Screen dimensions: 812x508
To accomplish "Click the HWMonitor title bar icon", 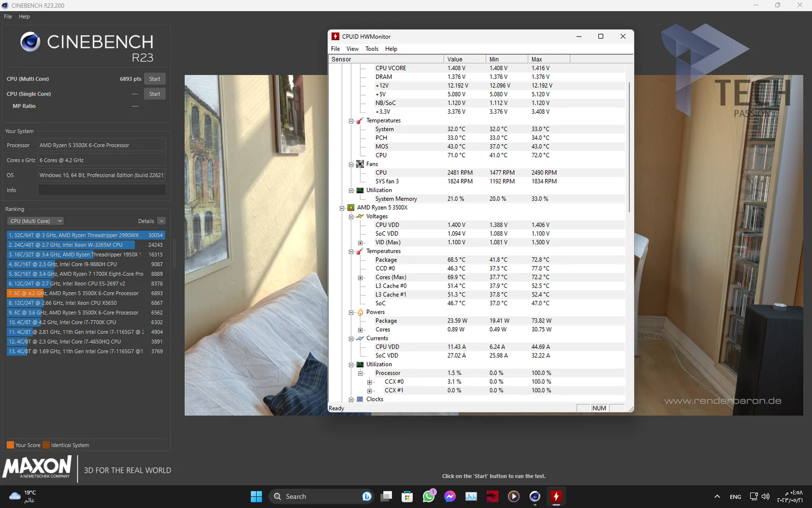I will (x=335, y=37).
